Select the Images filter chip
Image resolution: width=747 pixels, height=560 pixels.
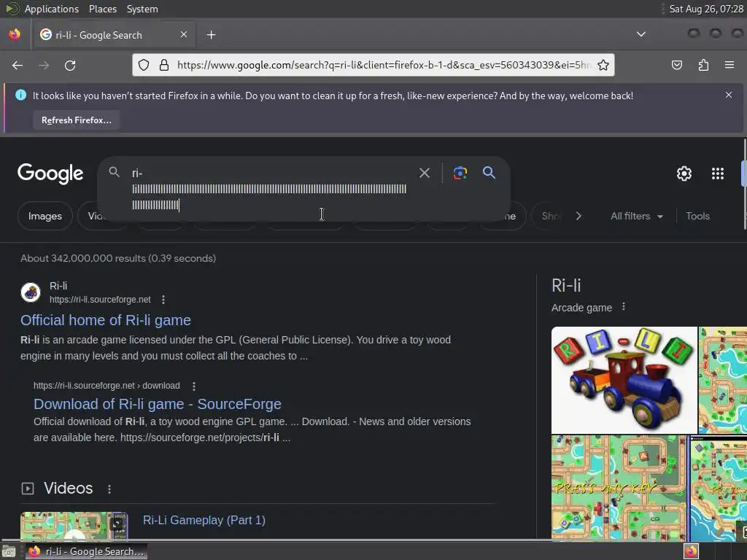(x=44, y=216)
